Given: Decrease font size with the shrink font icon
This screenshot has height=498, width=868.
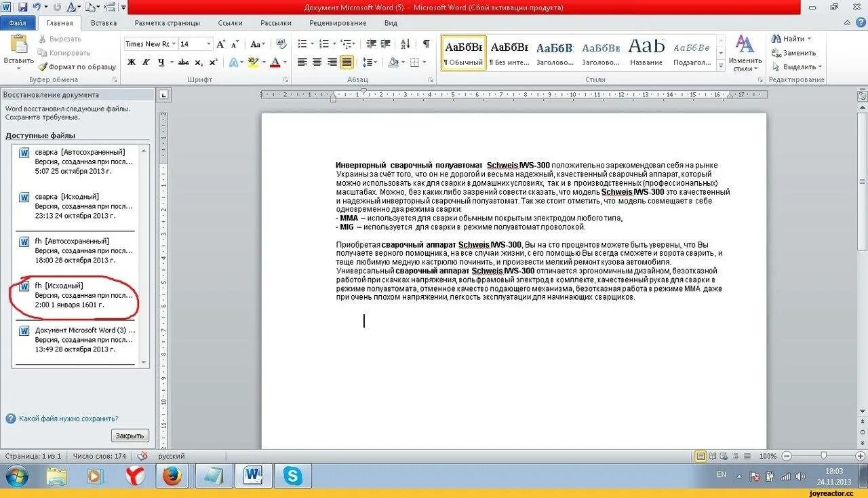Looking at the screenshot, I should pyautogui.click(x=235, y=43).
